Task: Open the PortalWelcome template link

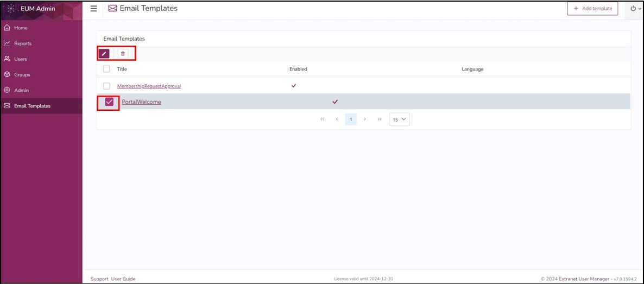Action: click(x=141, y=102)
